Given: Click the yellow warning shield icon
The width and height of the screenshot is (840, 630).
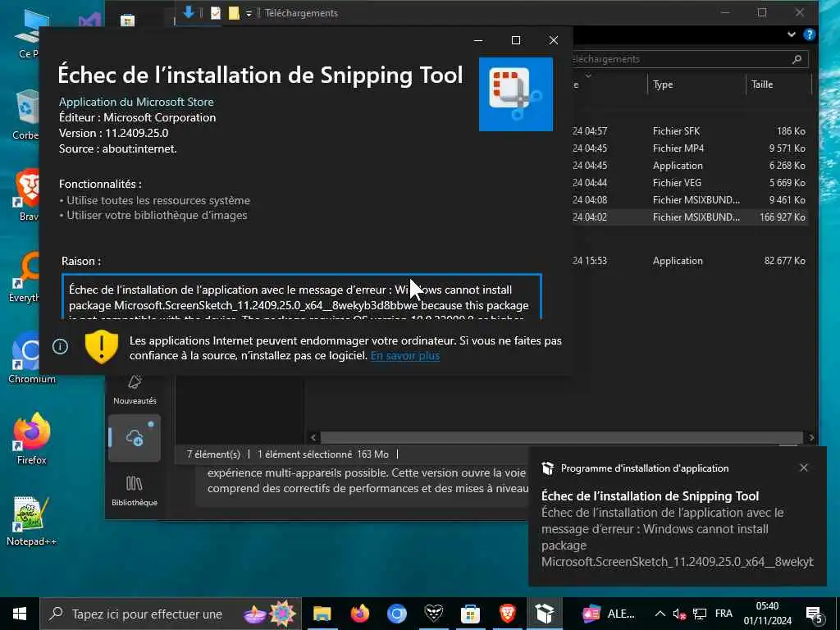Looking at the screenshot, I should [x=101, y=347].
